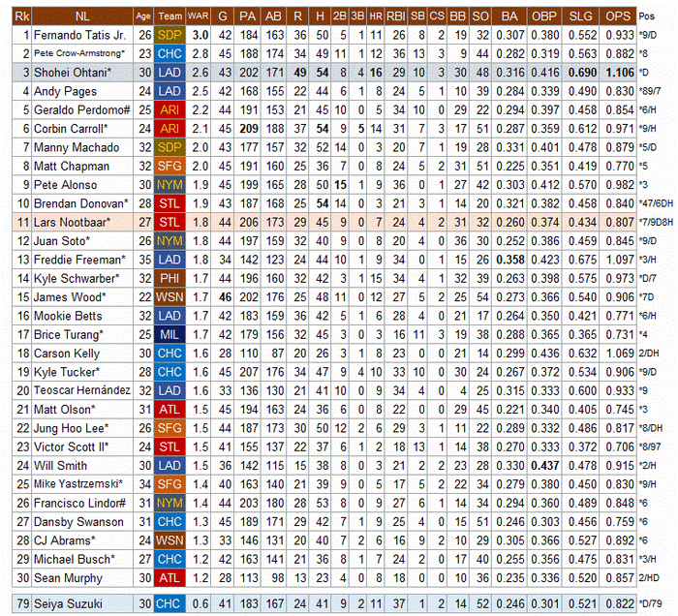Open Pete Crow-Armstrong player link
Image resolution: width=678 pixels, height=616 pixels.
coord(79,53)
